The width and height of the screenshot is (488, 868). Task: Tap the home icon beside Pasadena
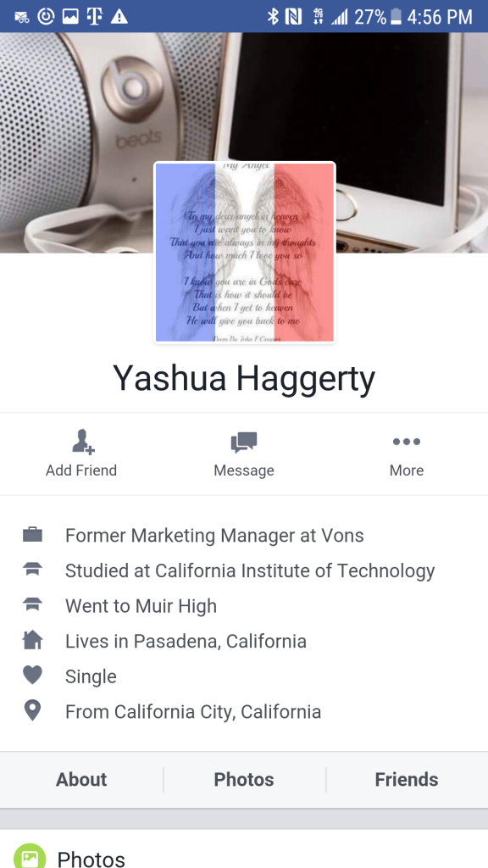(x=33, y=641)
